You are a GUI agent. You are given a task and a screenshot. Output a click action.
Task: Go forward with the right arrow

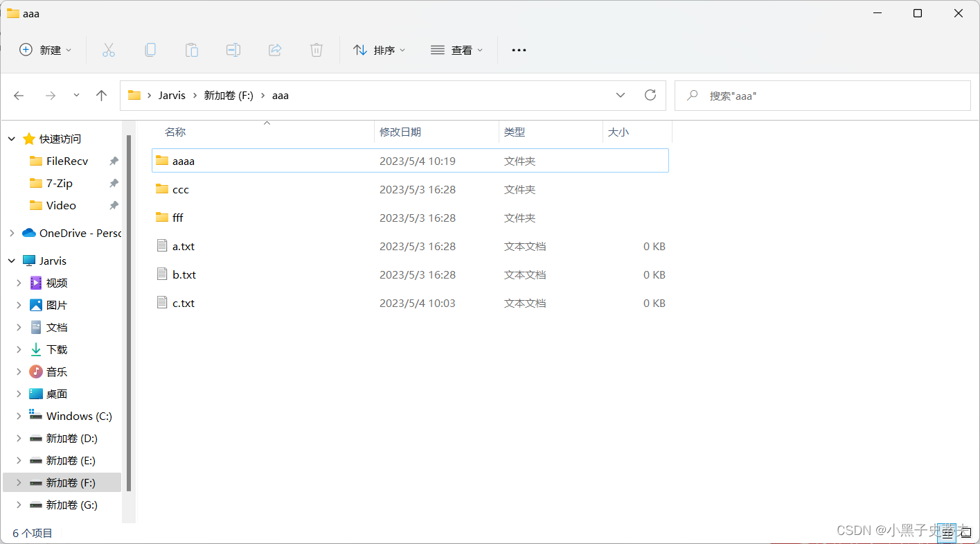coord(50,96)
